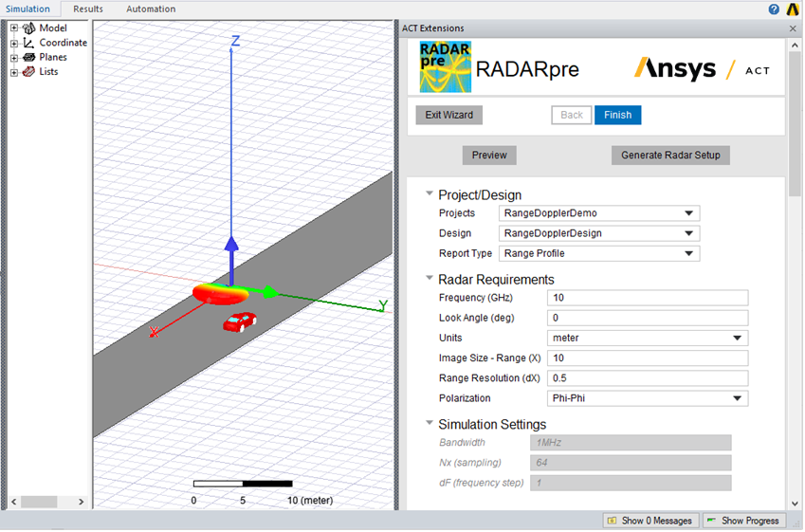Image resolution: width=805 pixels, height=532 pixels.
Task: Expand the Model tree node
Action: coord(14,28)
